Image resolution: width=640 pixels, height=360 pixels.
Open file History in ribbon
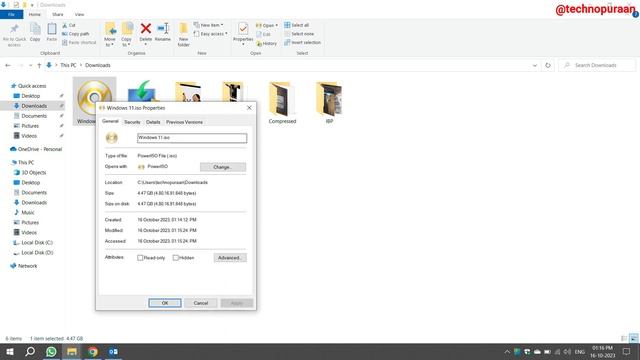(267, 43)
